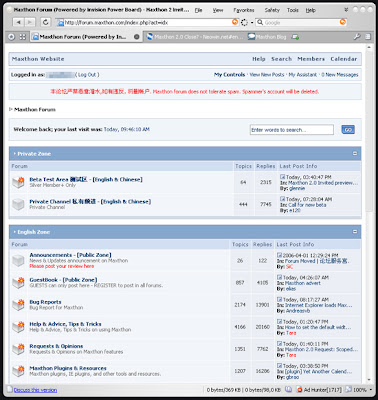Click the Beta Test Area new-posts forum icon

(x=18, y=182)
